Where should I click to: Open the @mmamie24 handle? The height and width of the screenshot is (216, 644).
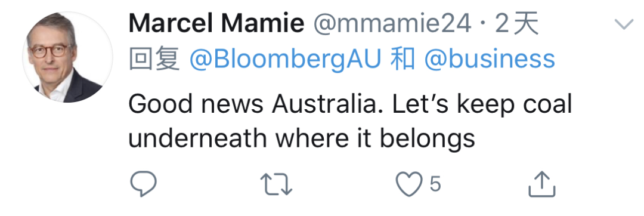tap(392, 25)
